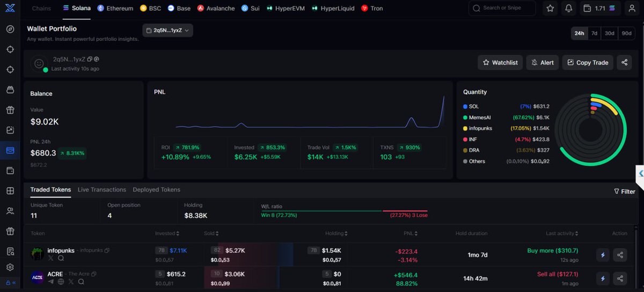
Task: Select the 24h time range
Action: (x=579, y=33)
